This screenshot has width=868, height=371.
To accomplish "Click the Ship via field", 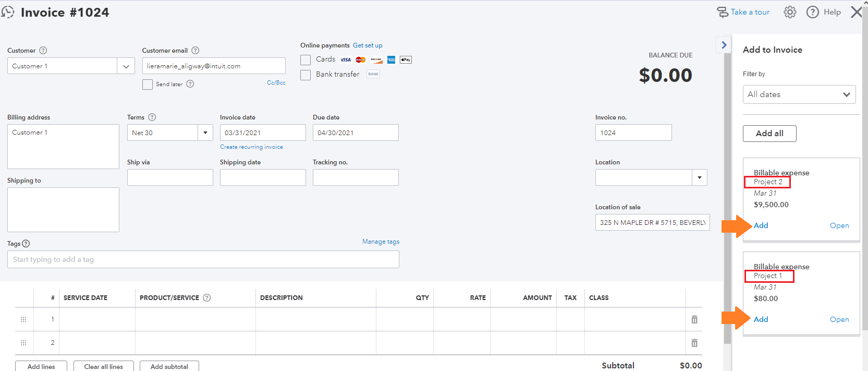I will [170, 177].
